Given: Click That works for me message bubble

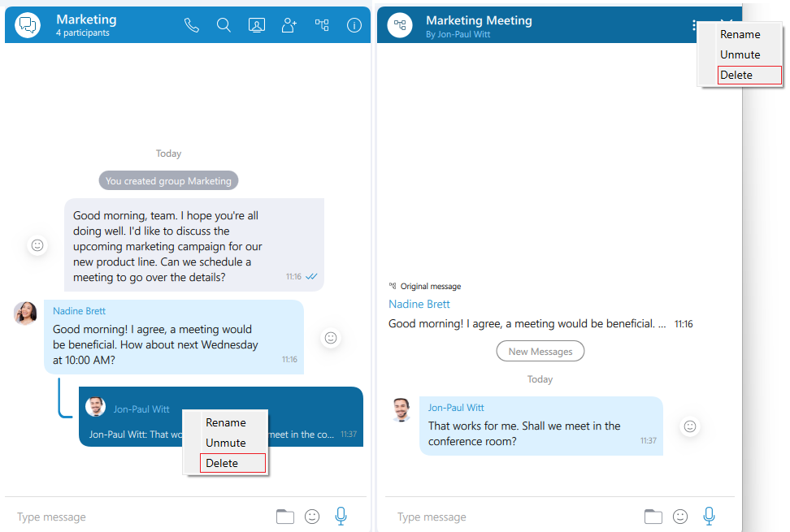Looking at the screenshot, I should coord(541,426).
